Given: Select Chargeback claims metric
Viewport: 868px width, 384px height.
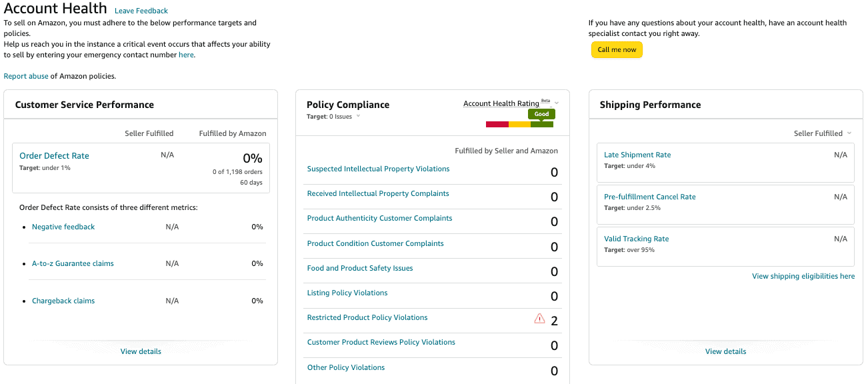Looking at the screenshot, I should [x=63, y=301].
